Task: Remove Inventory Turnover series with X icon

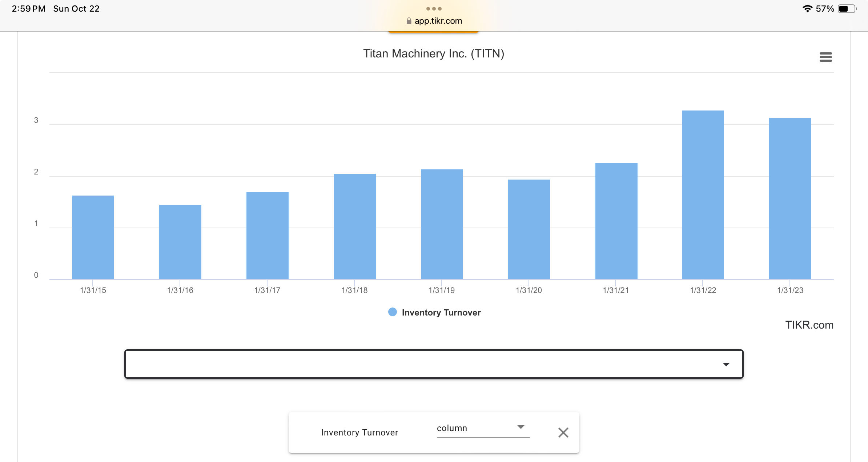Action: 563,433
